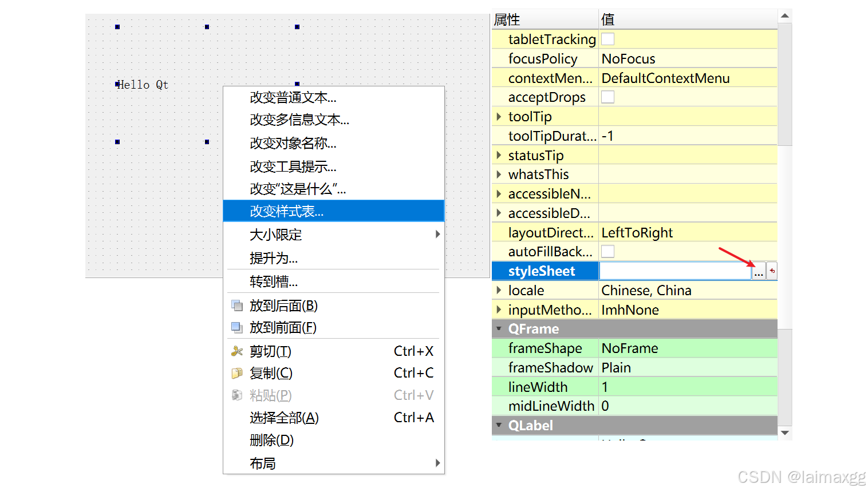Toggle the tabletTracking checkbox
The height and width of the screenshot is (492, 868).
pos(608,39)
